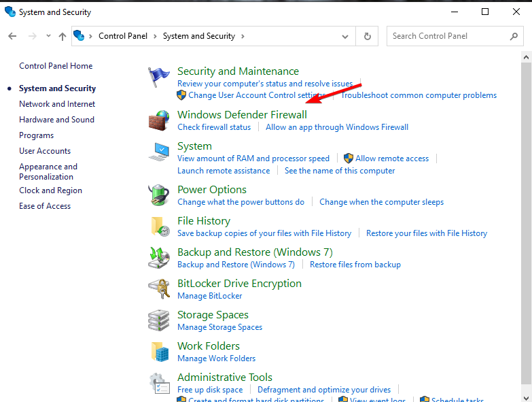This screenshot has width=532, height=402.
Task: Open Windows Defender Firewall heading
Action: pyautogui.click(x=242, y=115)
